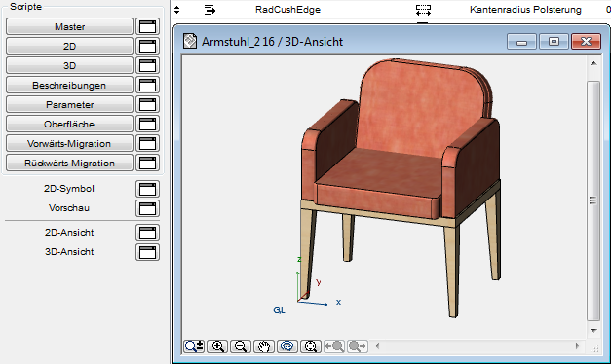Open 3D script in separate window
The height and width of the screenshot is (364, 611).
[x=148, y=65]
